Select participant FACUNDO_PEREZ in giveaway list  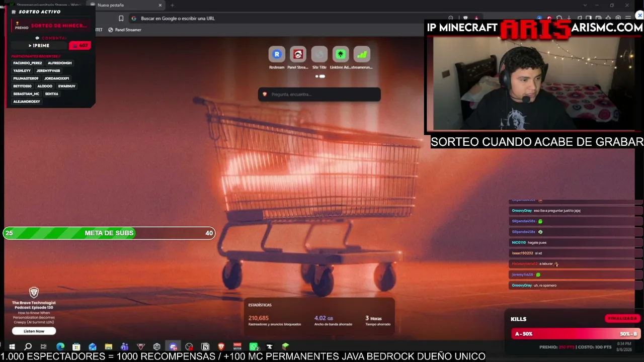[x=28, y=63]
